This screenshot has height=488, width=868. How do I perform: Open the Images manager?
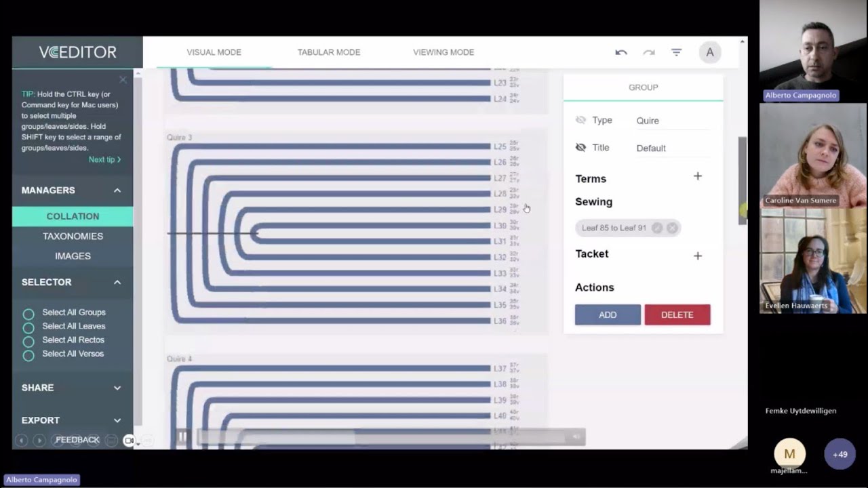73,256
